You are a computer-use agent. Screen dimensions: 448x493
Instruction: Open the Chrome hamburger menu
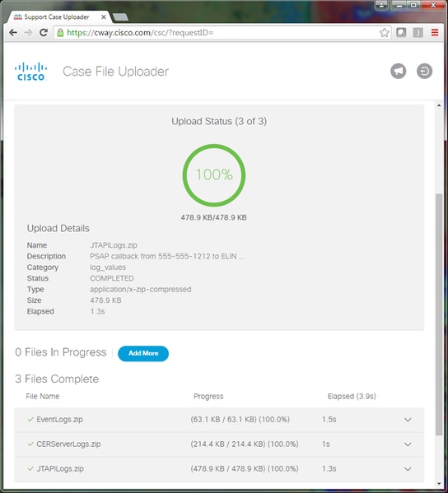pos(435,32)
